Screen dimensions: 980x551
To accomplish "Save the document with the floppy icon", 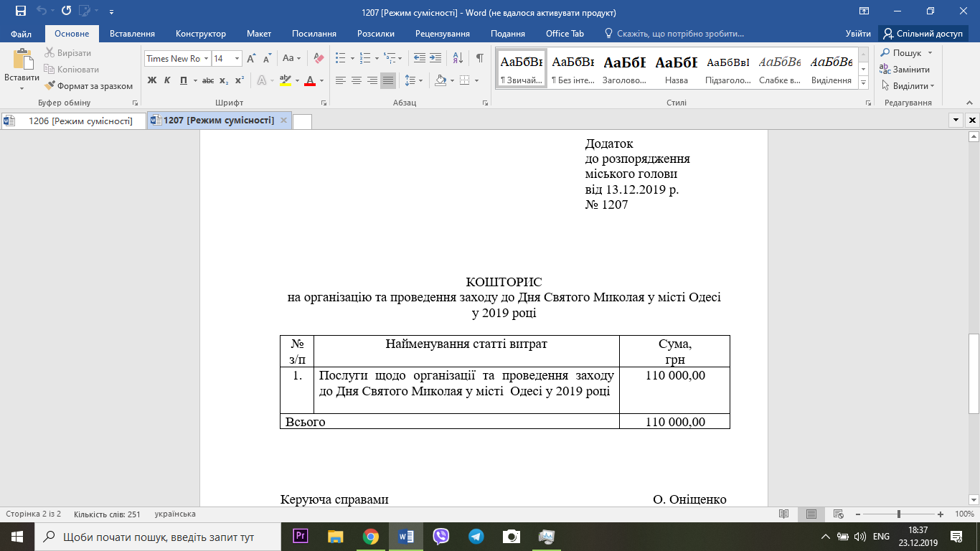I will tap(20, 11).
